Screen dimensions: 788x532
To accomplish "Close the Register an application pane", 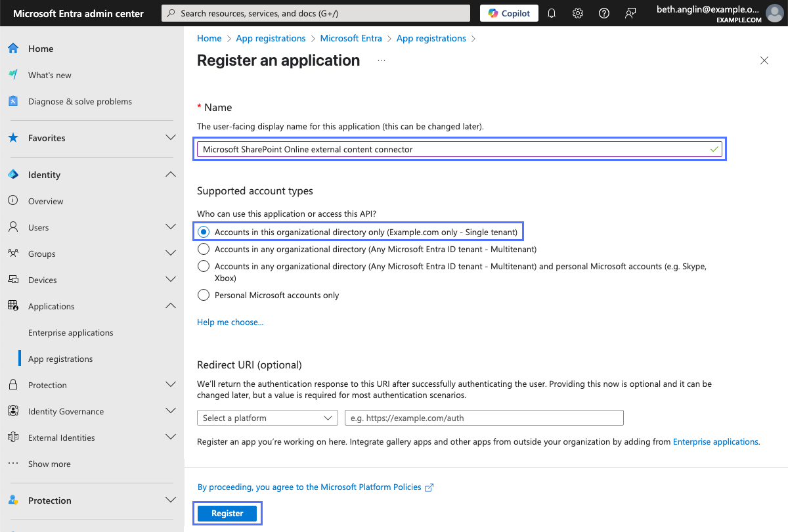I will 764,60.
